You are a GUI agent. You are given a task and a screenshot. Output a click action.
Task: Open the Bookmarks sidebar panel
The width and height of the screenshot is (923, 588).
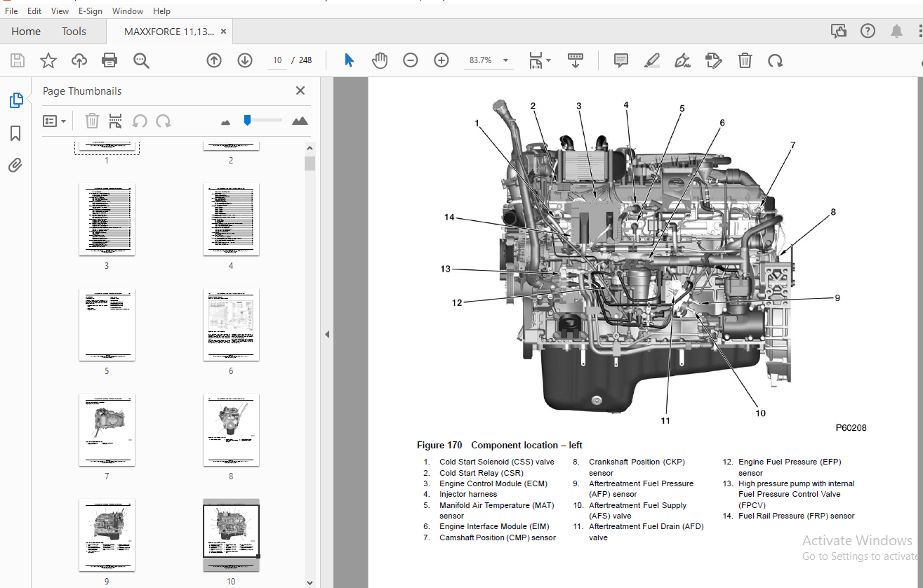[x=15, y=133]
